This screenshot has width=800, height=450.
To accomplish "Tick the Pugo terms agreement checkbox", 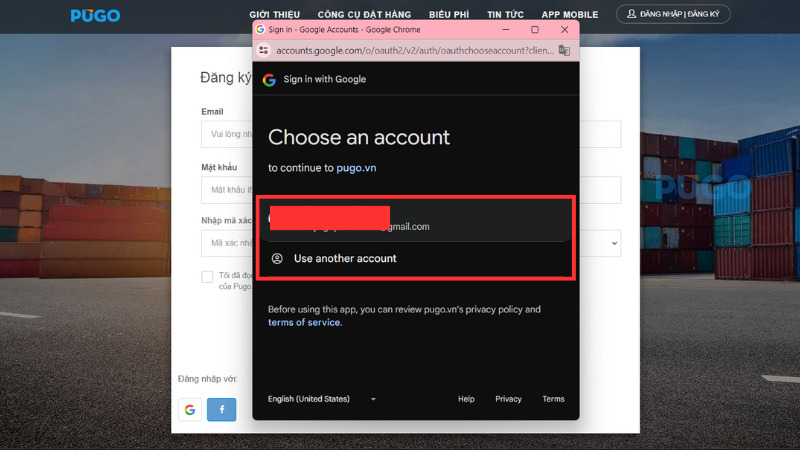I will [x=207, y=277].
